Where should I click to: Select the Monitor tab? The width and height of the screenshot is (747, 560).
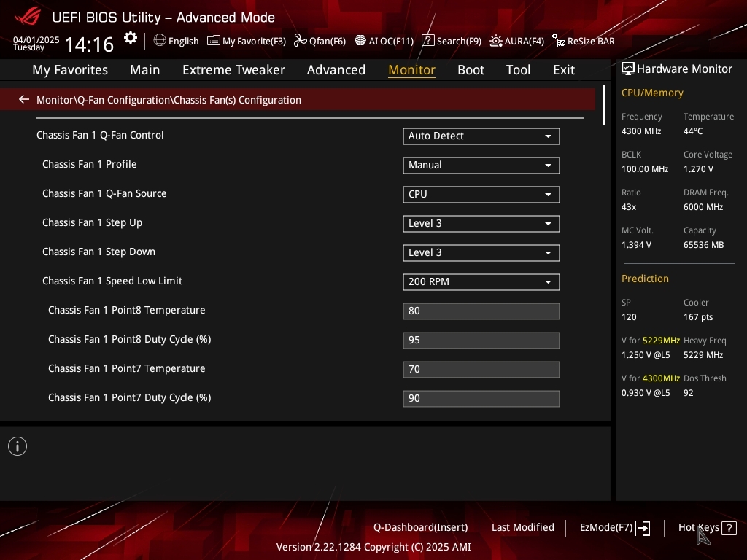[x=411, y=70]
